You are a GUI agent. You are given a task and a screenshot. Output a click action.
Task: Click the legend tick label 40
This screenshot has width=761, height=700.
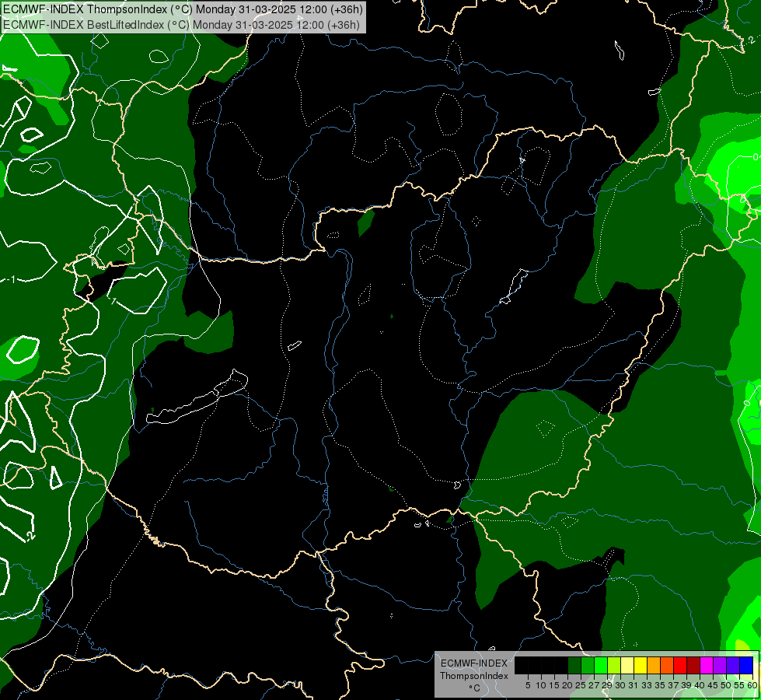700,685
